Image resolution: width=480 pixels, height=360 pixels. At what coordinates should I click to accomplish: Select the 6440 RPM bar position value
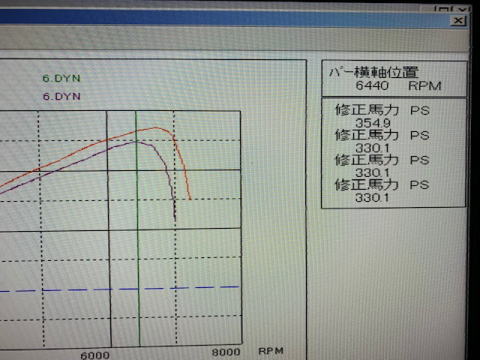click(x=372, y=86)
